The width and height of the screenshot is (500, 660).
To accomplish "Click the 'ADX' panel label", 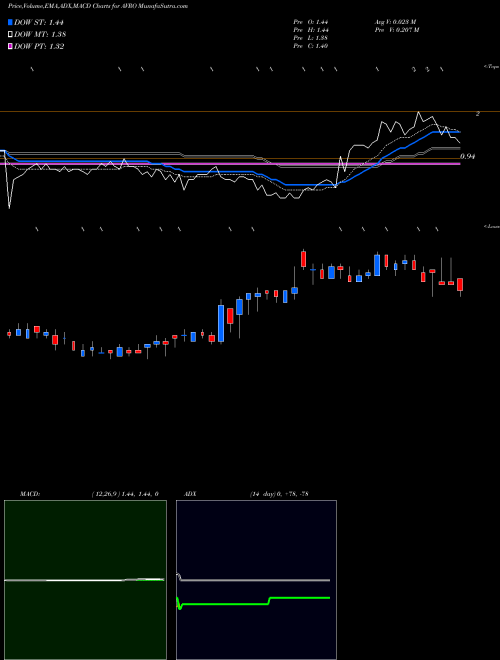I will point(190,494).
